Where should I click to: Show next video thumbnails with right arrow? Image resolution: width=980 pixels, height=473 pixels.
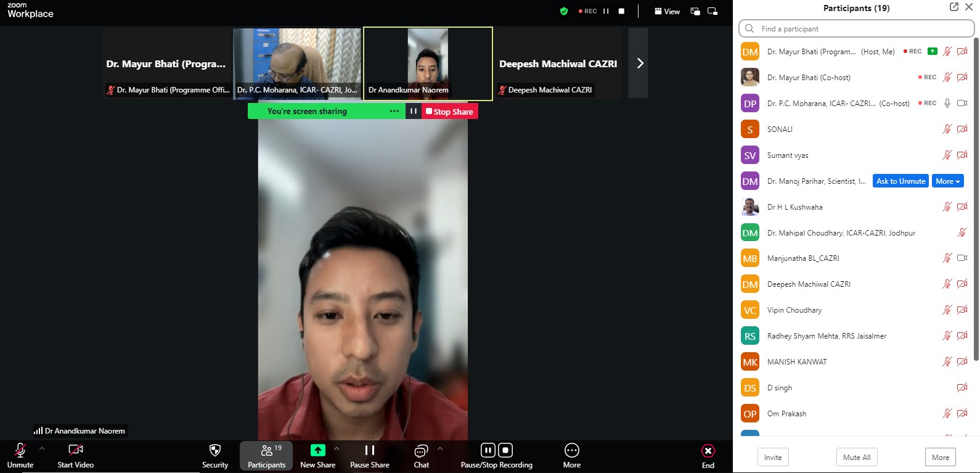tap(639, 63)
